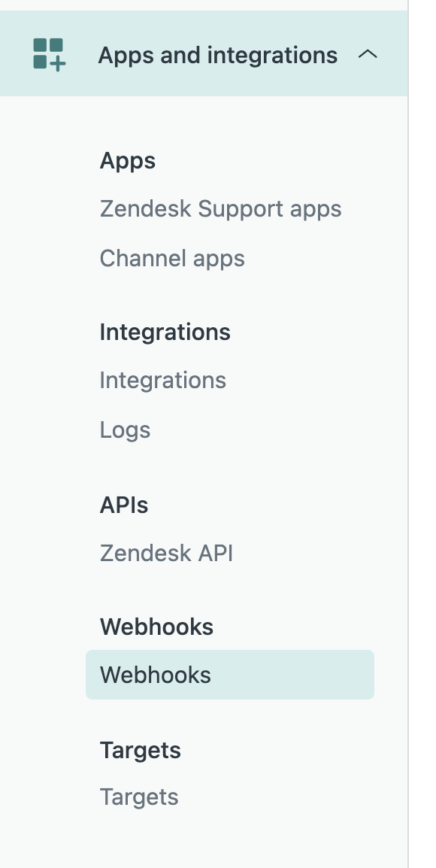Viewport: 436px width, 868px height.
Task: Click the APIs section heading
Action: pyautogui.click(x=124, y=505)
